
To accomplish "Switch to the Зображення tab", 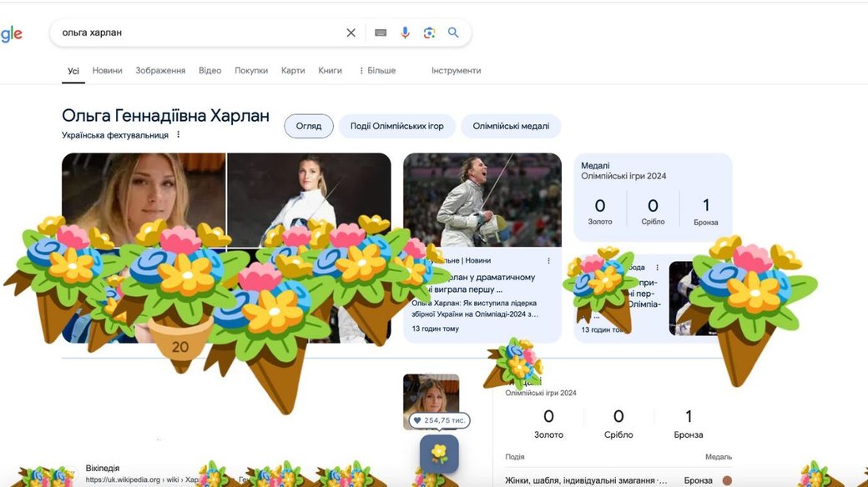I will [x=160, y=71].
